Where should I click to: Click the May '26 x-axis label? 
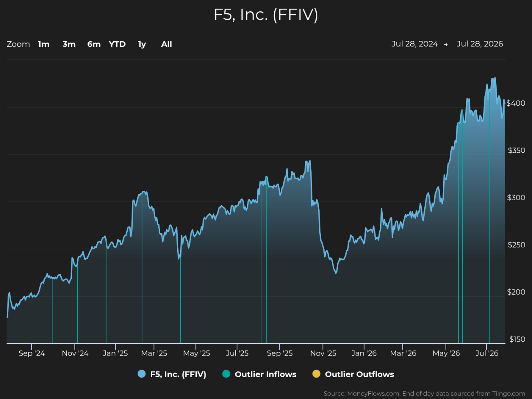pyautogui.click(x=446, y=353)
